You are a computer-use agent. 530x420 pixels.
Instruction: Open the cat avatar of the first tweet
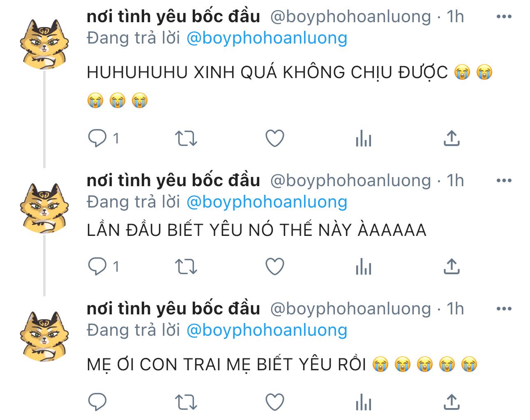(44, 43)
